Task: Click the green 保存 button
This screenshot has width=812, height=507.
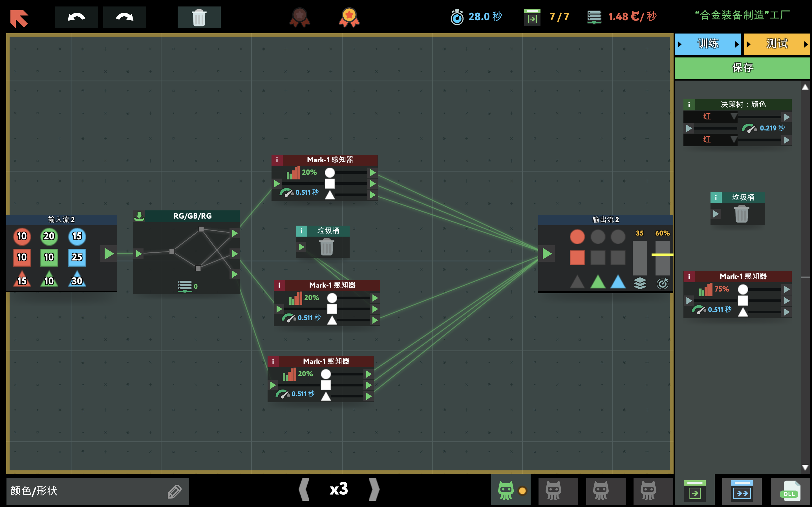Action: coord(742,68)
